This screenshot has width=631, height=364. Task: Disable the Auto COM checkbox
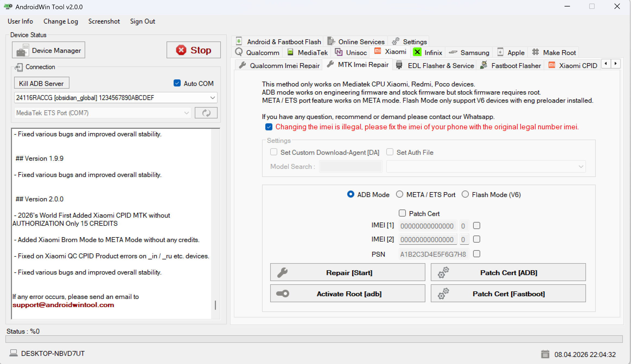(x=177, y=83)
